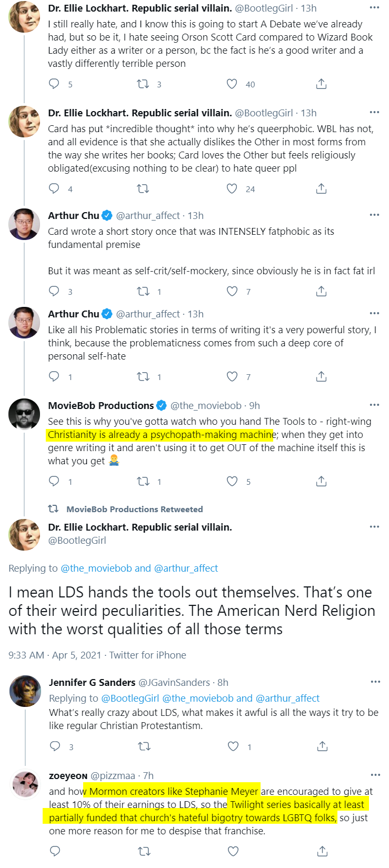This screenshot has height=868, width=389.
Task: Open the Twitter for iPhone source link
Action: (x=148, y=655)
